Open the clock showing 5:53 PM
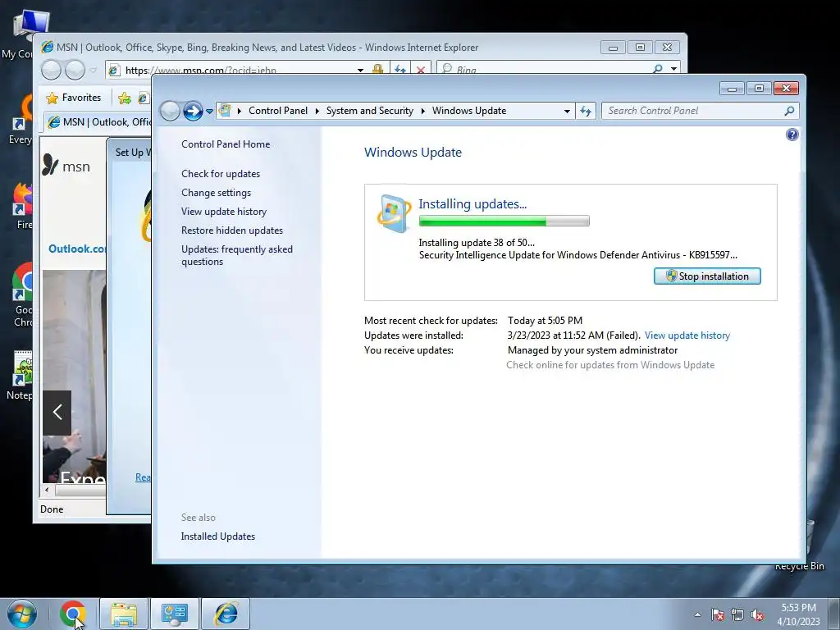This screenshot has height=630, width=840. [798, 614]
